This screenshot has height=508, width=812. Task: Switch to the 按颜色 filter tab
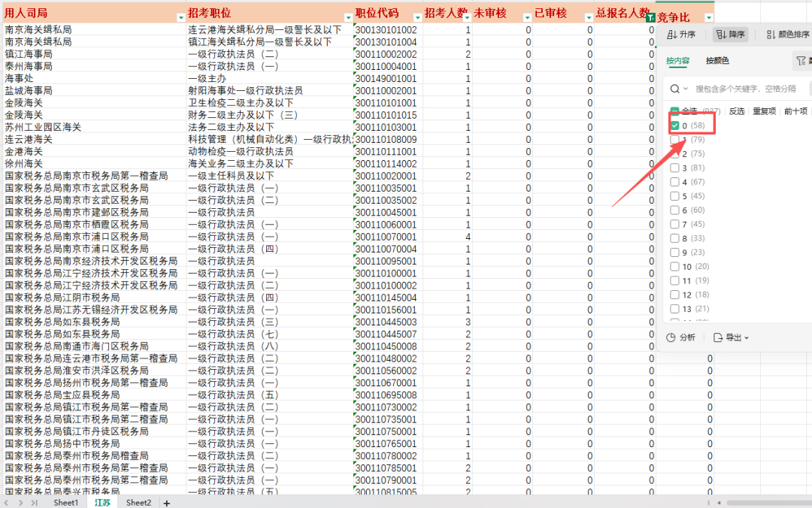click(717, 61)
